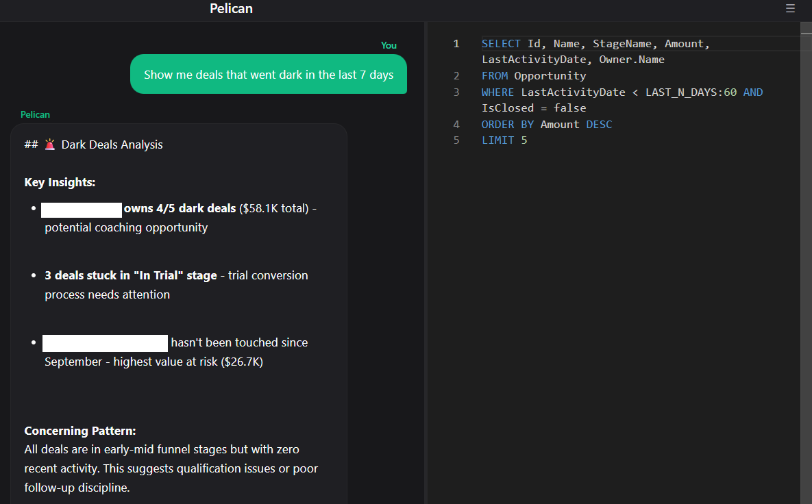Click the 'Key Insights:' heading

click(60, 182)
